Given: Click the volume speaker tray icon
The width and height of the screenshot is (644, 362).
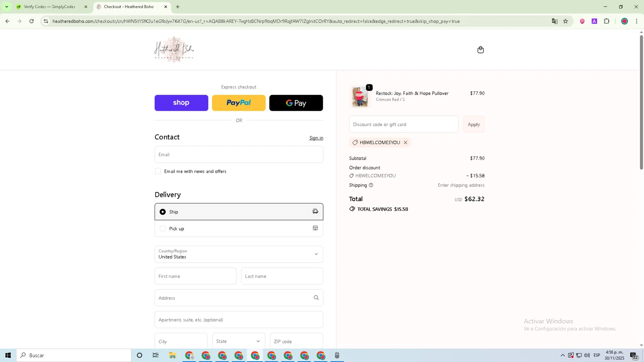Looking at the screenshot, I should 587,355.
